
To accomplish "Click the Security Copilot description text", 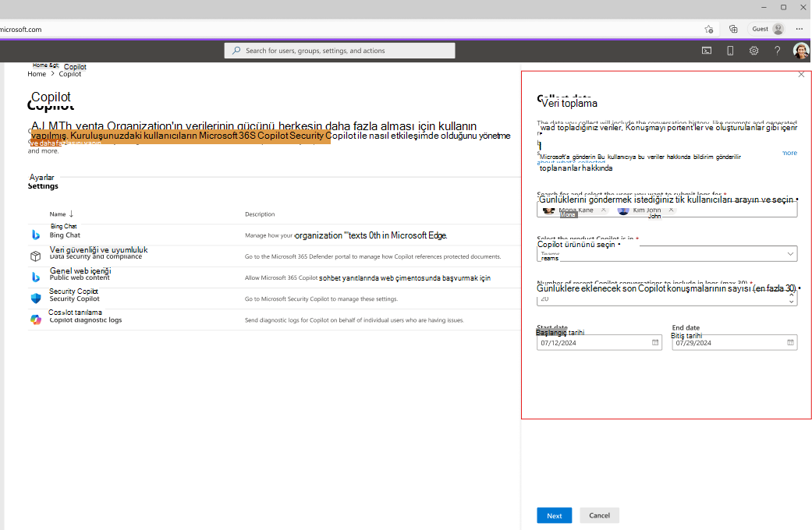I will click(321, 299).
